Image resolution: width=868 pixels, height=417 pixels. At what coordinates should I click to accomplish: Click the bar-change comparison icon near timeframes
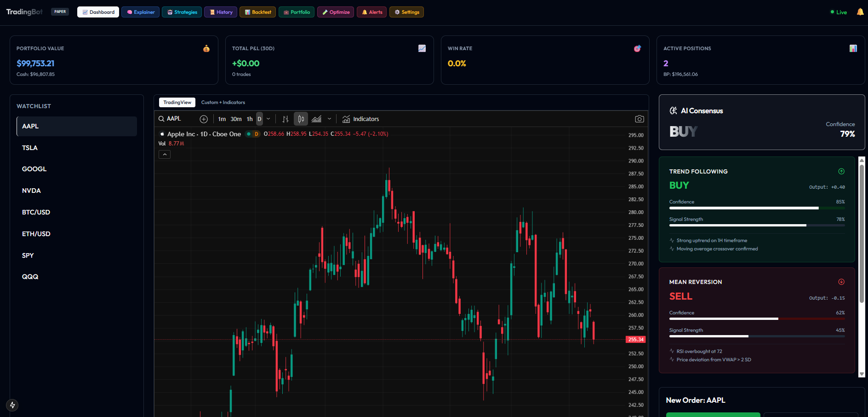click(286, 119)
